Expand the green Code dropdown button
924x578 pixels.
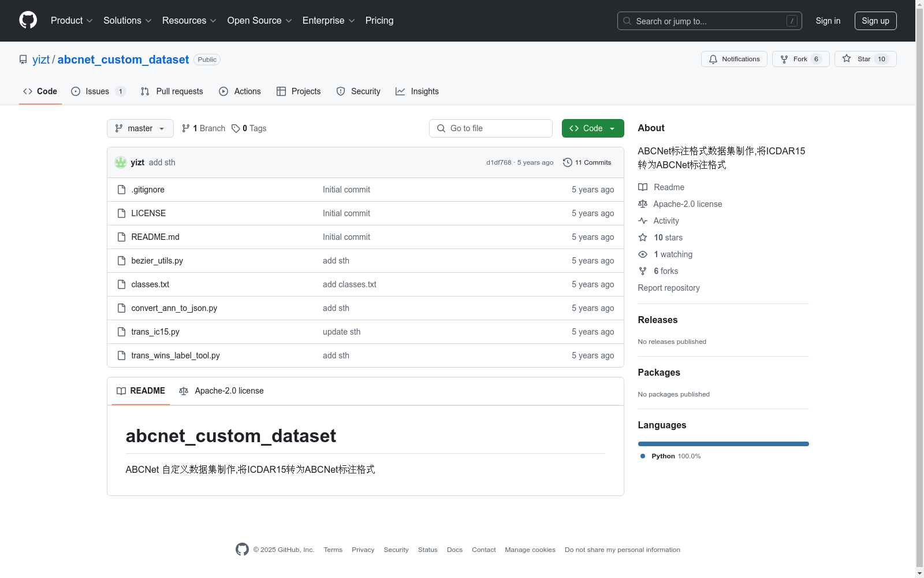593,128
